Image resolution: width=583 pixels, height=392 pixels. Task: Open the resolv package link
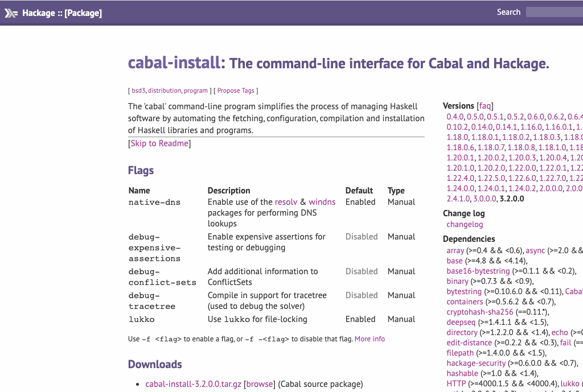pos(286,202)
